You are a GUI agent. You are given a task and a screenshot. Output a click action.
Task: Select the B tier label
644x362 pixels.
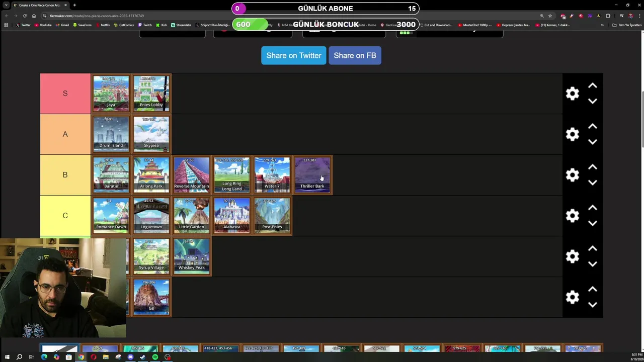point(65,175)
